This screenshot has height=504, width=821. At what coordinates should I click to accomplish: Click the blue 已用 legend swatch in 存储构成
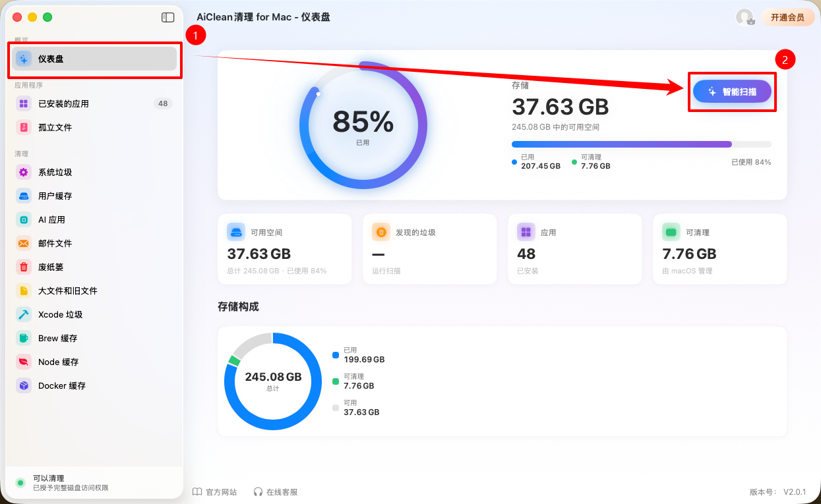coord(336,355)
